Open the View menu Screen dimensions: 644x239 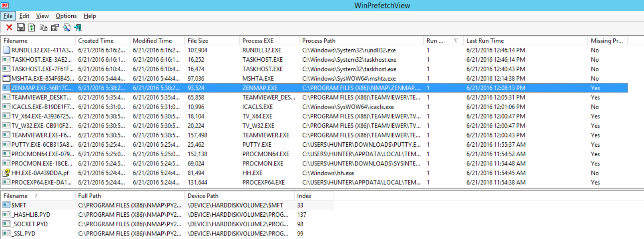click(42, 16)
